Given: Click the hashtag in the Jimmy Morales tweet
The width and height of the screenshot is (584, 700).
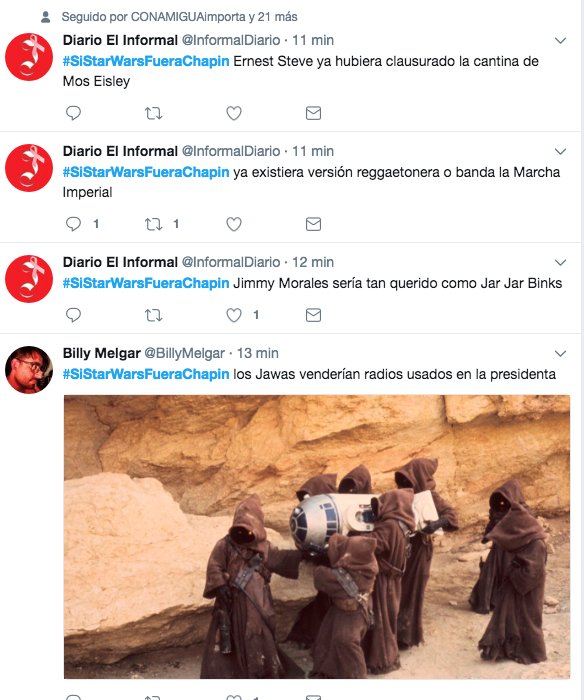Looking at the screenshot, I should pos(146,283).
